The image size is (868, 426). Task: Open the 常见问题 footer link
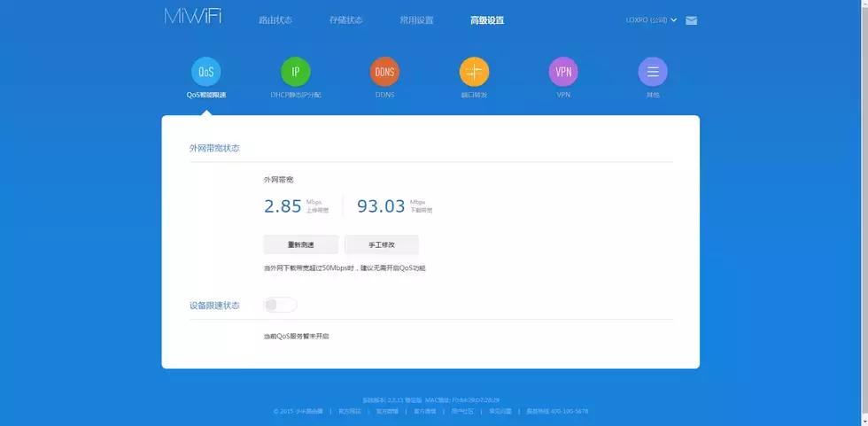tap(500, 412)
